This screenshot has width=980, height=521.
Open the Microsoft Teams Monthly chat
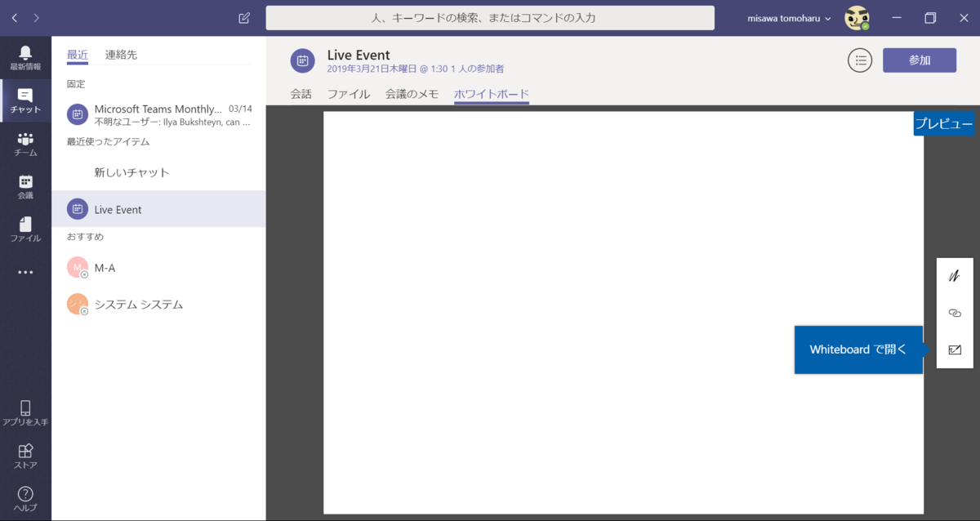tap(158, 115)
